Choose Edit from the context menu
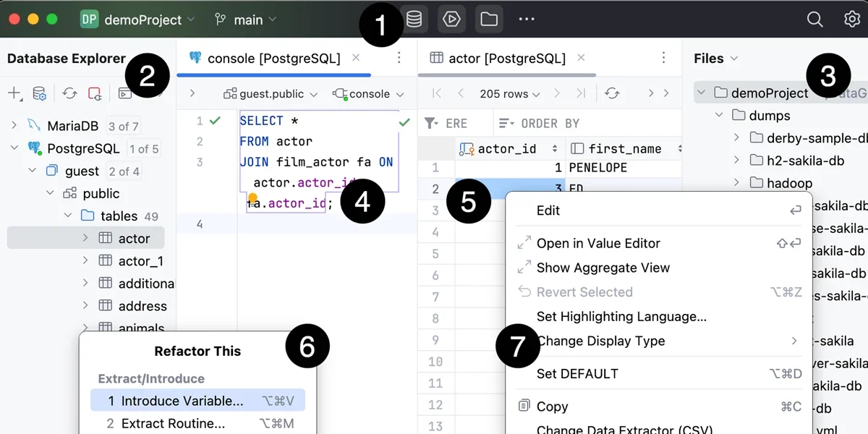Image resolution: width=868 pixels, height=434 pixels. 659,210
